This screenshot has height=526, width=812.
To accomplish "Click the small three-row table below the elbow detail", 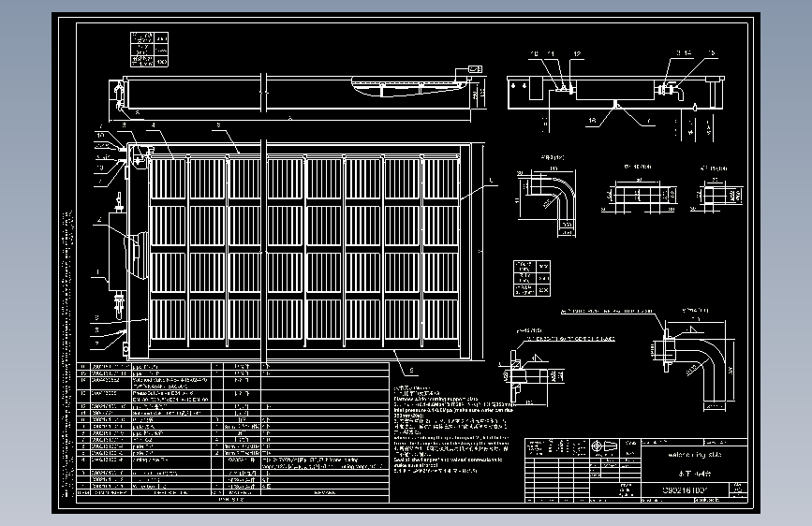I will [x=532, y=279].
